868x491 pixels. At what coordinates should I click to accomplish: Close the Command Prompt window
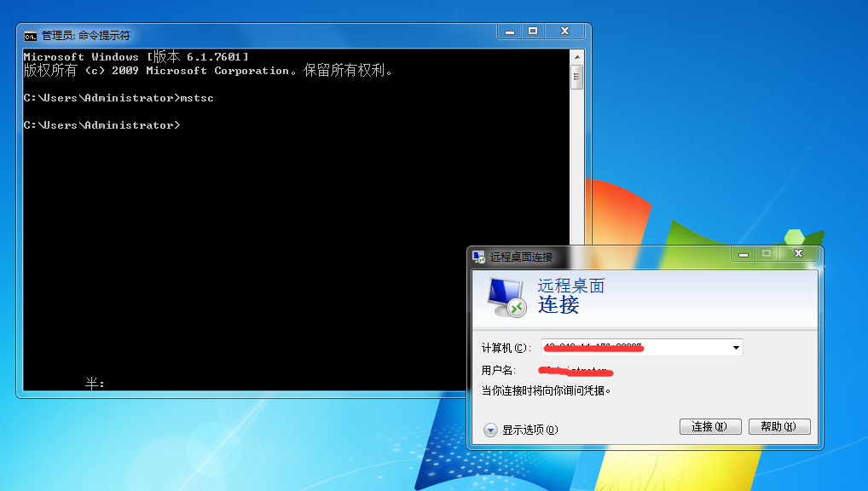click(x=564, y=32)
